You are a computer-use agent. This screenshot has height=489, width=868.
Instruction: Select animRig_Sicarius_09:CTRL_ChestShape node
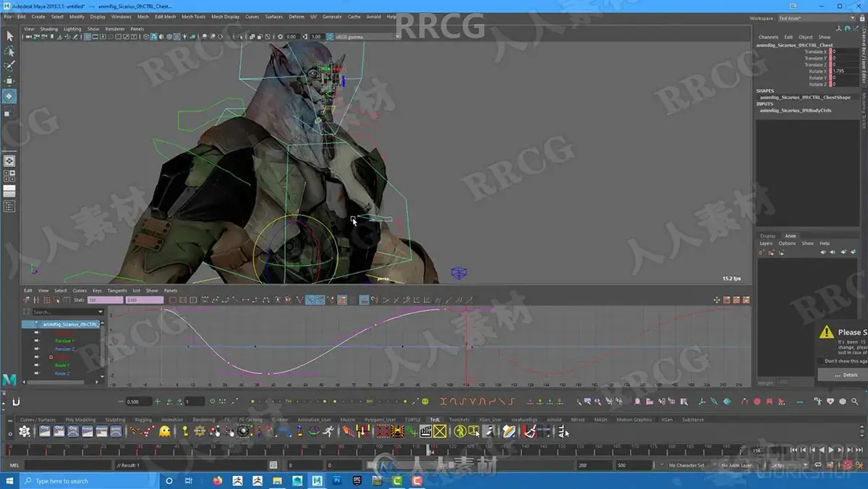tap(805, 97)
